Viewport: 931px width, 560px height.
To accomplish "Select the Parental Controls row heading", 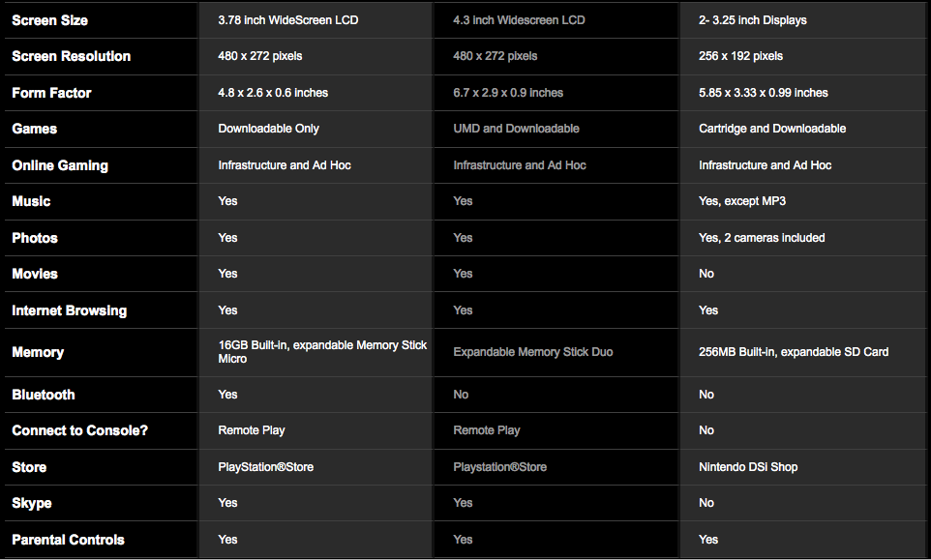I will [x=68, y=540].
